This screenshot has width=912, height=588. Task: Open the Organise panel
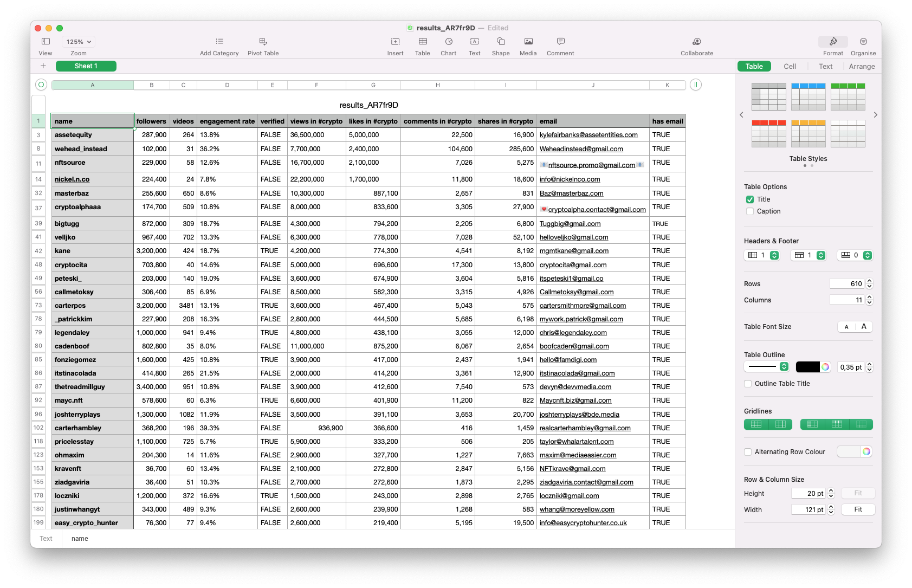click(x=863, y=42)
